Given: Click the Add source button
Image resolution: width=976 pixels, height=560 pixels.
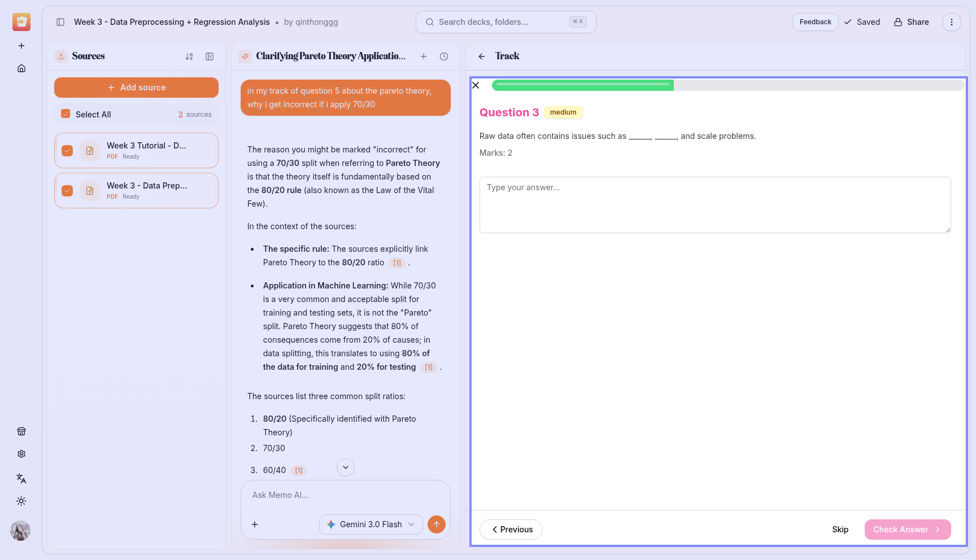Looking at the screenshot, I should point(136,88).
